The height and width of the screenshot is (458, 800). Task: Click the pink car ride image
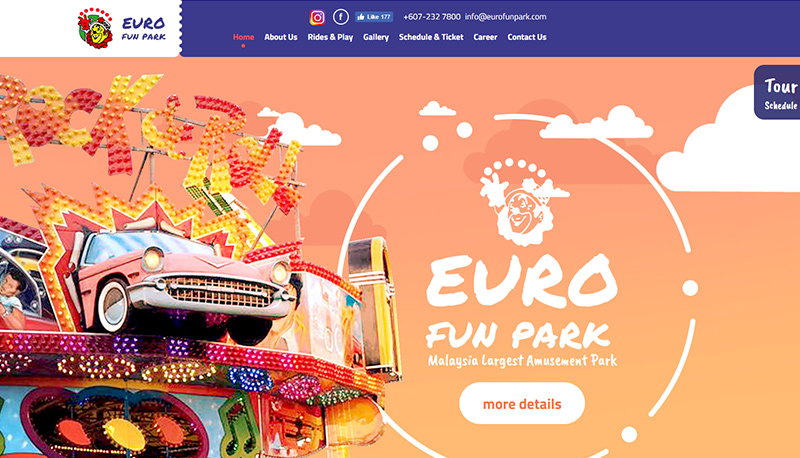click(186, 283)
